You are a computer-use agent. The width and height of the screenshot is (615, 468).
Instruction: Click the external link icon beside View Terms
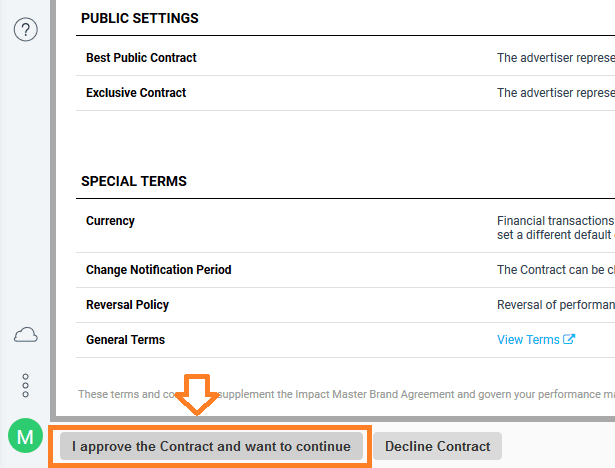569,339
